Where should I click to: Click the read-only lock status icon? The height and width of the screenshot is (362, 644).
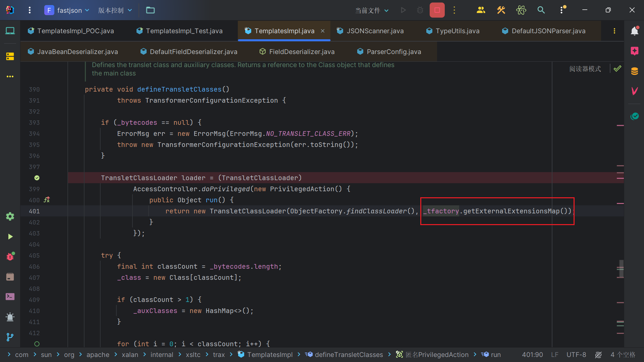click(x=598, y=355)
